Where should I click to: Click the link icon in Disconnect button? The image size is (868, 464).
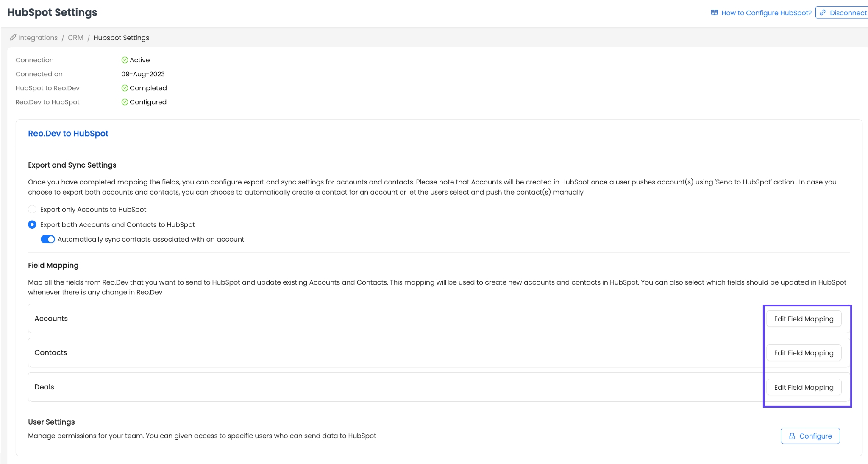coord(822,13)
